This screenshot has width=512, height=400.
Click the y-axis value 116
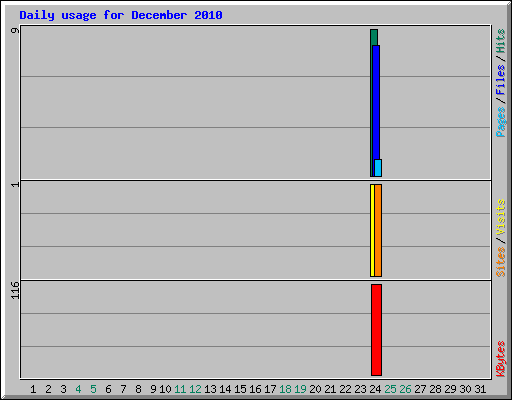click(x=15, y=290)
